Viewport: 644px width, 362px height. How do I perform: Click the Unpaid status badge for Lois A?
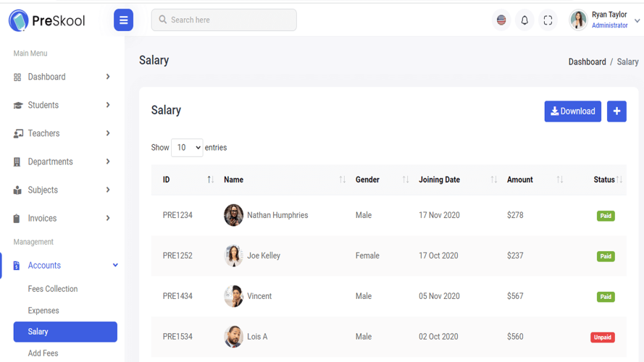(x=603, y=337)
